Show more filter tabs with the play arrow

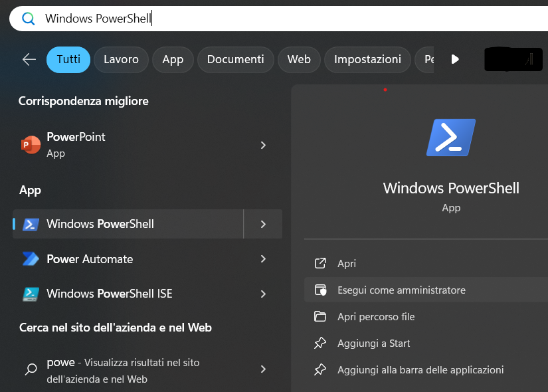(x=455, y=59)
